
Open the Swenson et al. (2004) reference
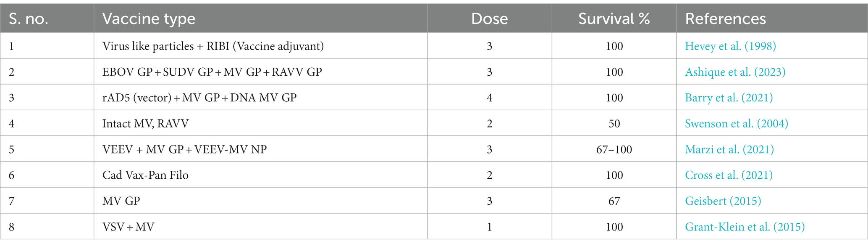737,124
